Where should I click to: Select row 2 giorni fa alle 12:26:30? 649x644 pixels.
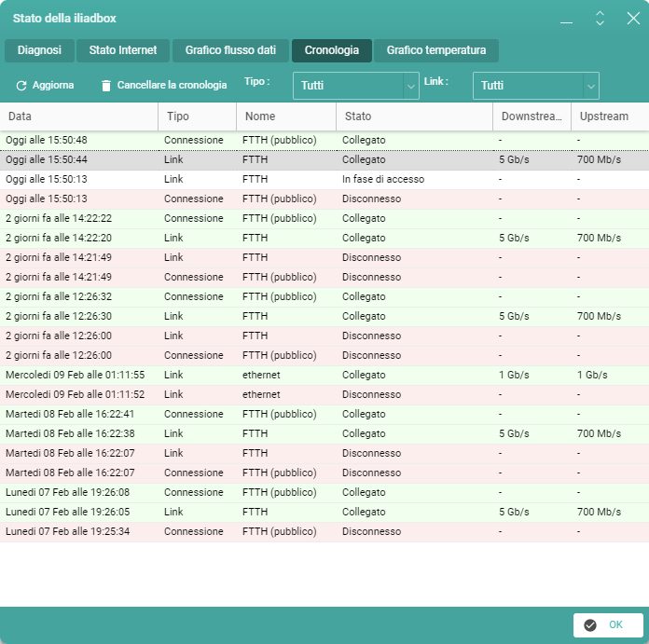point(324,316)
